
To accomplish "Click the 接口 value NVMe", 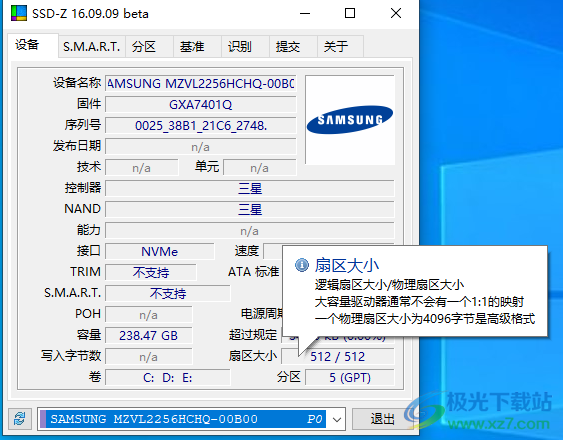I will coord(160,251).
